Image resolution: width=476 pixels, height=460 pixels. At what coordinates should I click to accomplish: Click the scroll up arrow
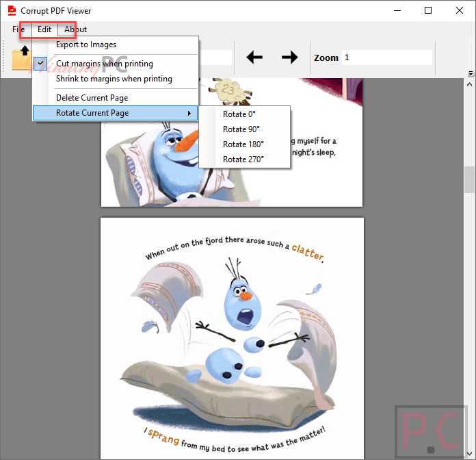(469, 84)
